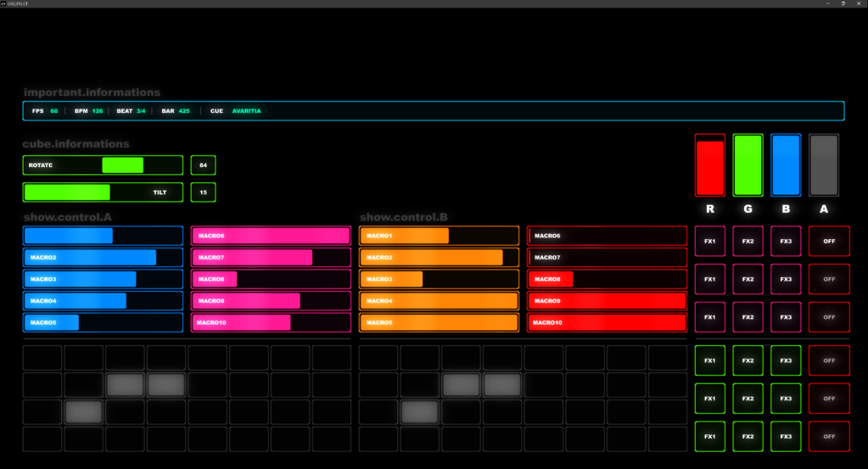This screenshot has width=868, height=469.
Task: Click the green G color fader
Action: (x=748, y=165)
